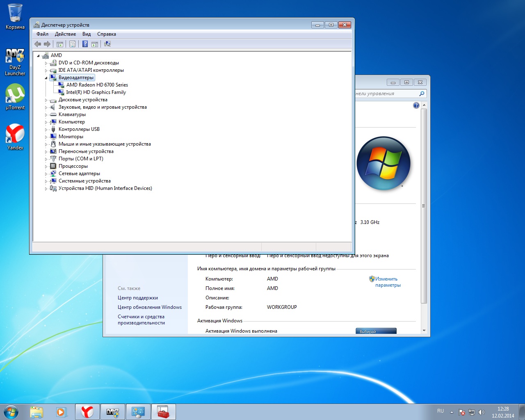The height and width of the screenshot is (420, 525).
Task: Click the Клавиатуры keyboard icon
Action: pos(53,114)
